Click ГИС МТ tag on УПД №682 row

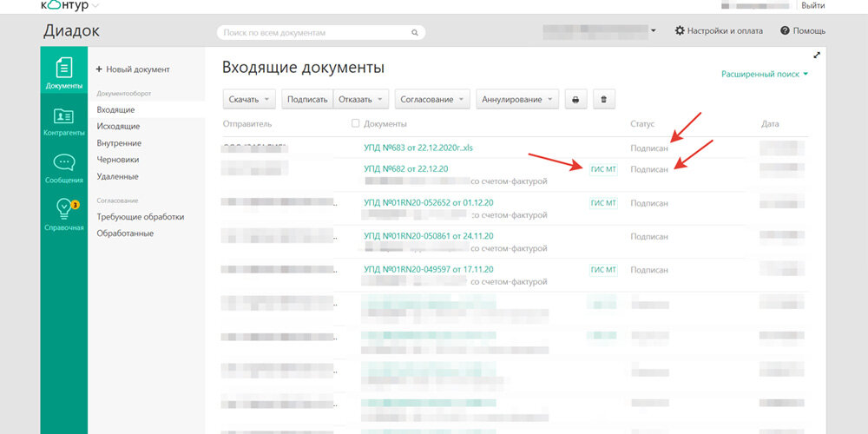click(603, 169)
